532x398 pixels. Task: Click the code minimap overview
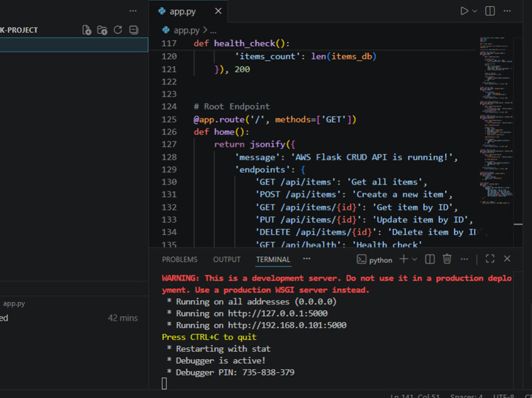pyautogui.click(x=496, y=120)
